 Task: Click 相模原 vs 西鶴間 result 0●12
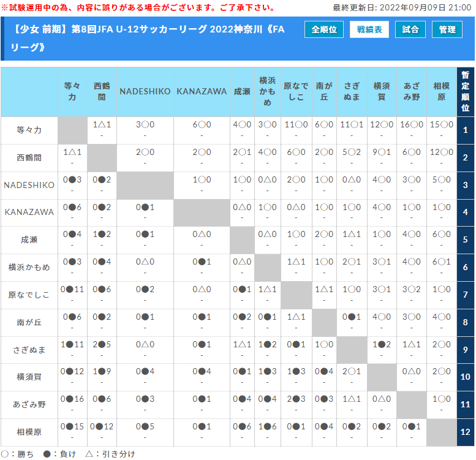102,427
